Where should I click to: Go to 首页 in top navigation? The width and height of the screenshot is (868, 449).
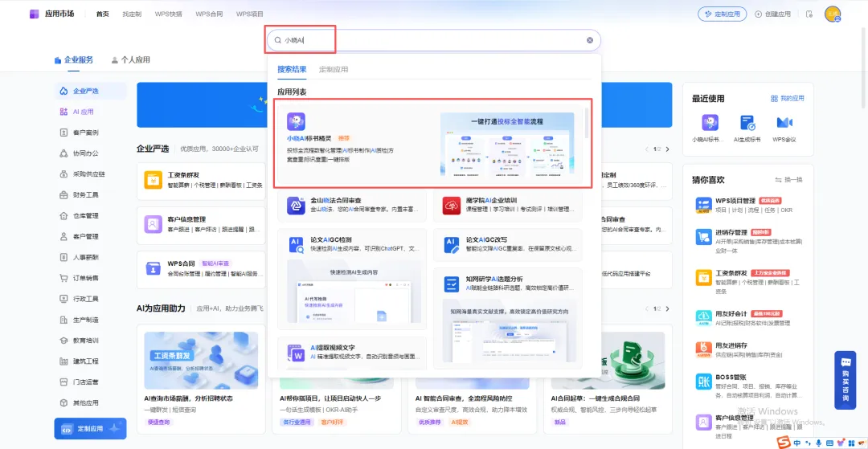[x=102, y=14]
